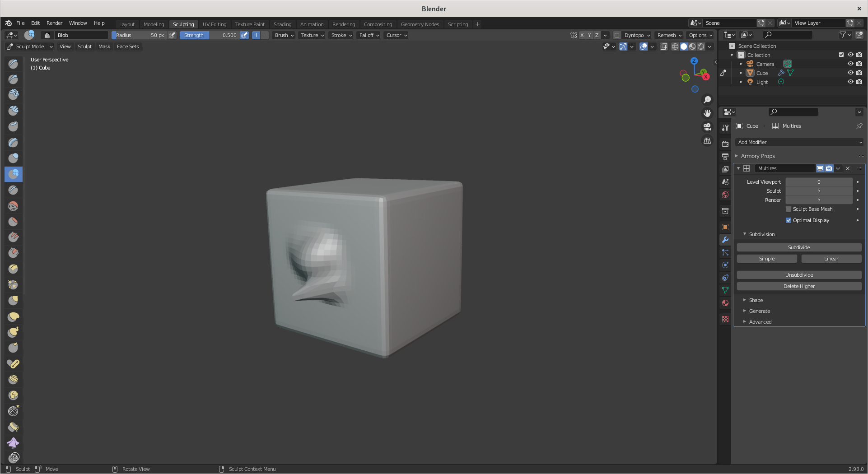The width and height of the screenshot is (868, 474).
Task: Select the Clay Strips brush
Action: pos(14,110)
